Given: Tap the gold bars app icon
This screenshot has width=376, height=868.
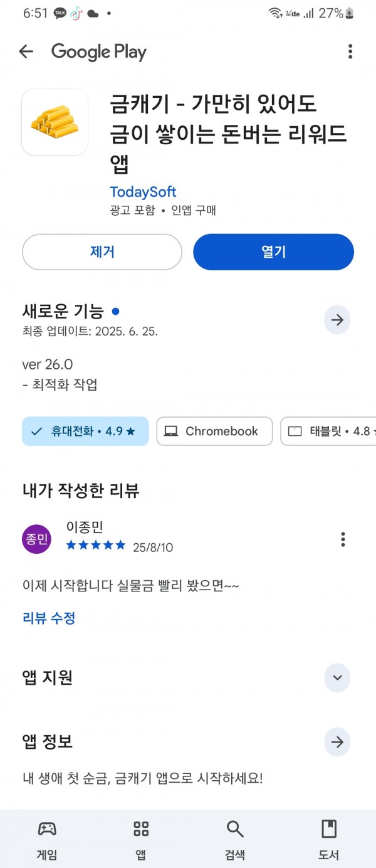Looking at the screenshot, I should tap(55, 122).
